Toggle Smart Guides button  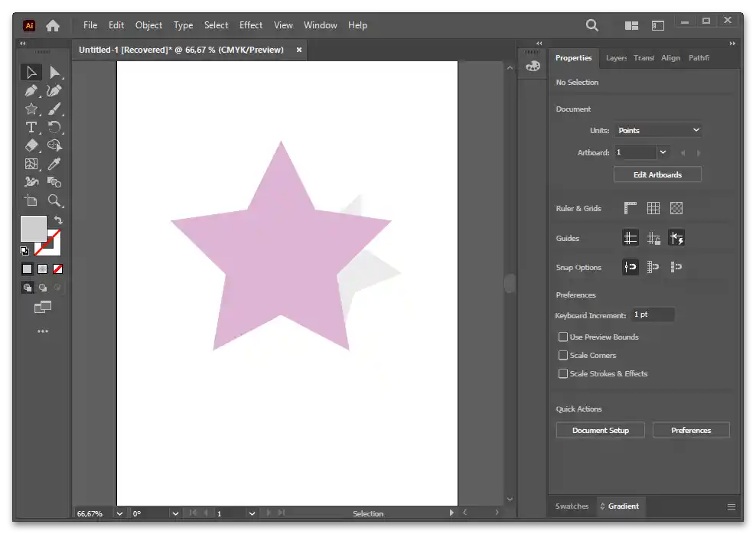pos(676,238)
